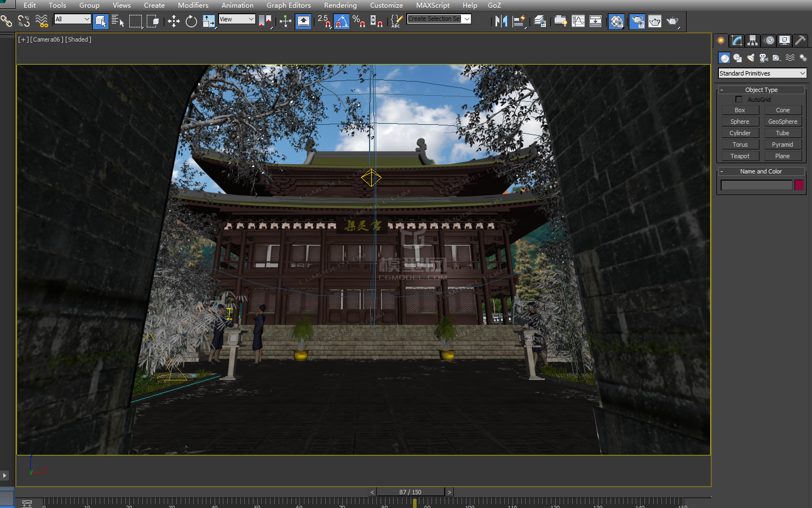Toggle the Percent Snap button
The height and width of the screenshot is (508, 812).
(x=359, y=21)
